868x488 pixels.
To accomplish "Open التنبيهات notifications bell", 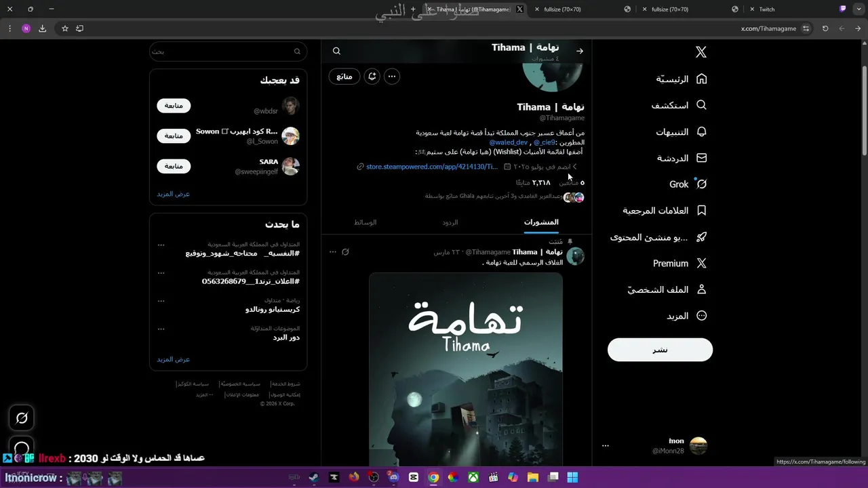I will pos(681,132).
